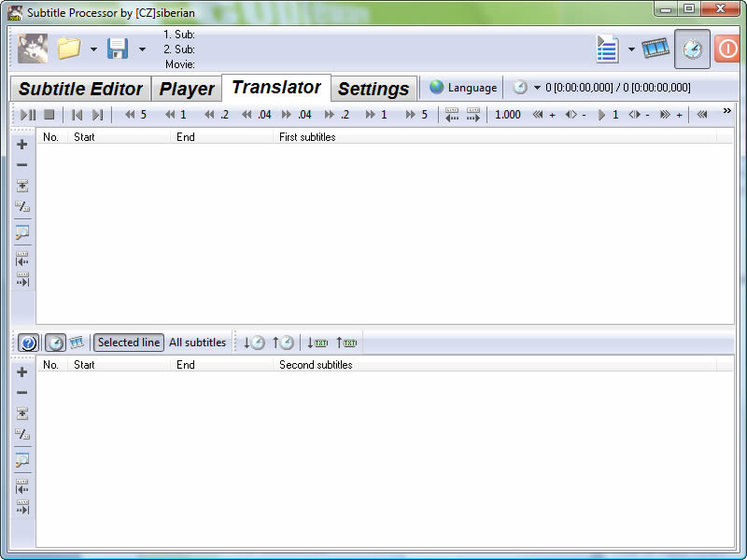747x560 pixels.
Task: Open the Settings tab
Action: pyautogui.click(x=373, y=89)
